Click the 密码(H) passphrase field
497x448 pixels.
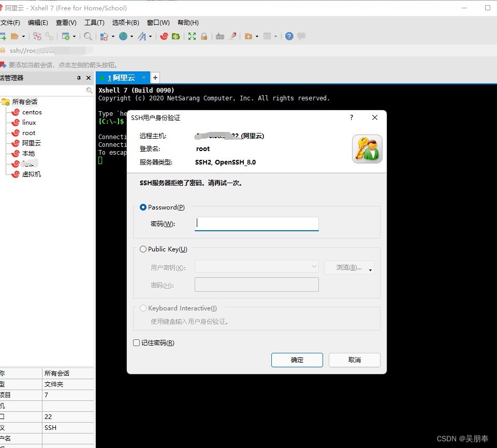[256, 285]
